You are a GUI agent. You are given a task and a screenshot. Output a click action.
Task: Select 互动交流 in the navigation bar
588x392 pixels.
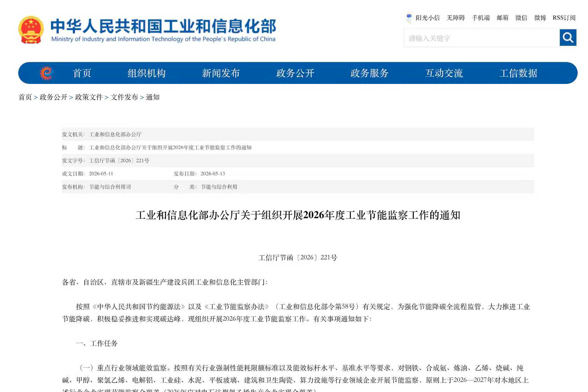tap(444, 73)
